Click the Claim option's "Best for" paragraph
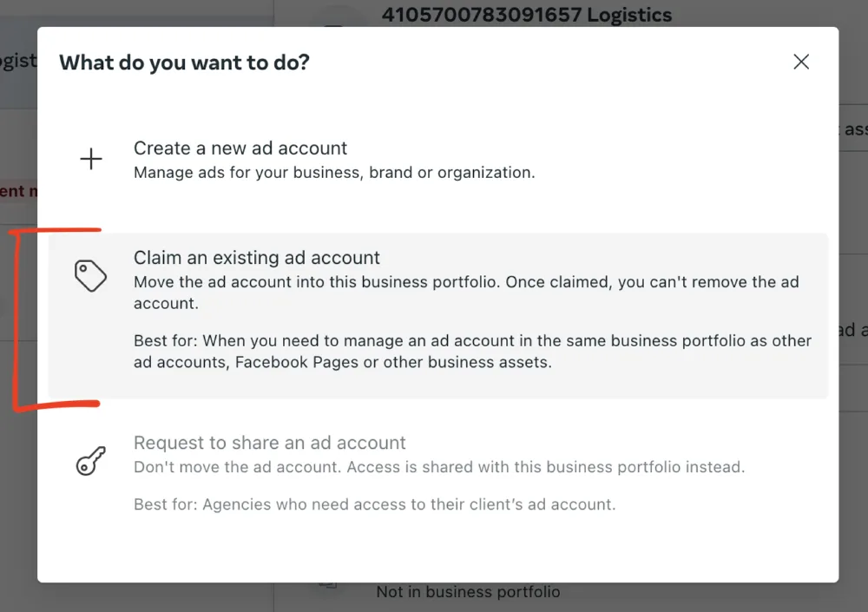The image size is (868, 612). [x=472, y=352]
